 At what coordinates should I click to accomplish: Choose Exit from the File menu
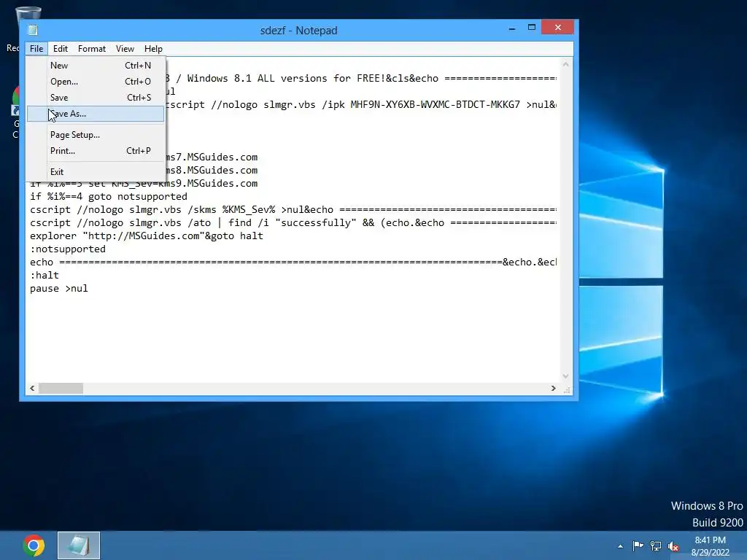(x=96, y=172)
